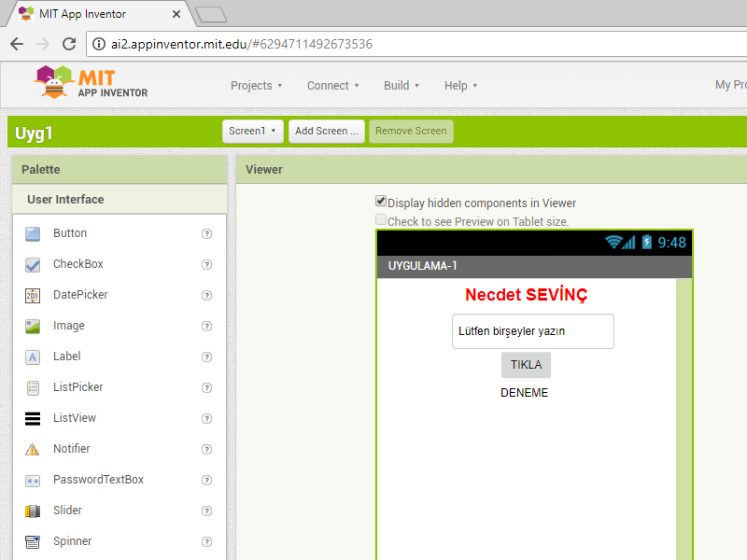Toggle Display hidden components in Viewer
Viewport: 747px width, 560px height.
[x=381, y=202]
